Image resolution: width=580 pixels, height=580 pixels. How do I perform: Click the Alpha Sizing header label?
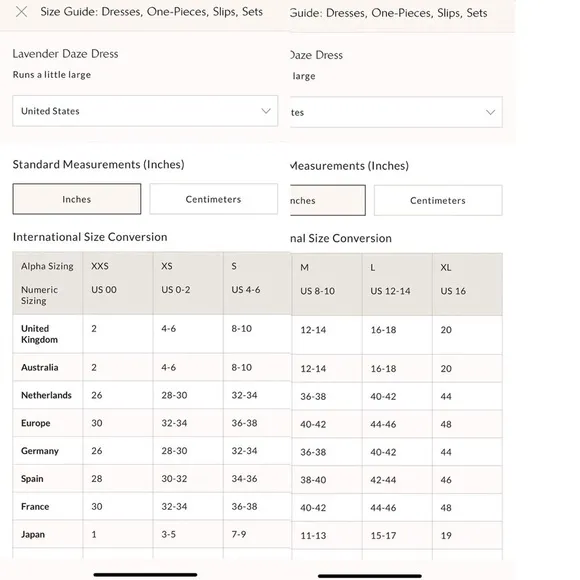click(x=47, y=266)
